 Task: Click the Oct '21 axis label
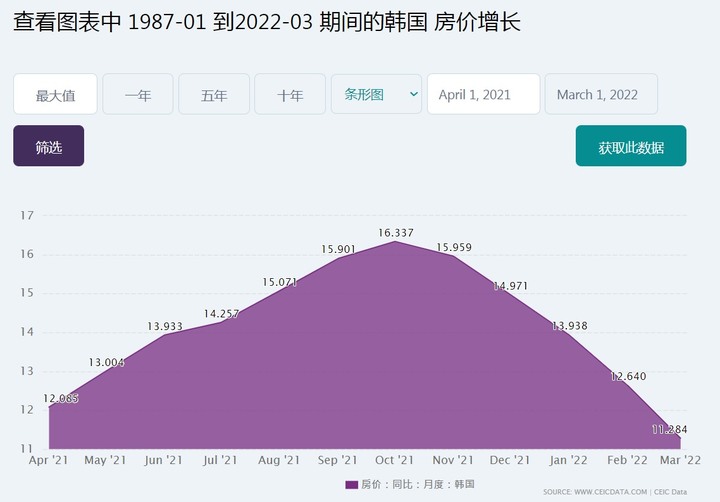(394, 460)
